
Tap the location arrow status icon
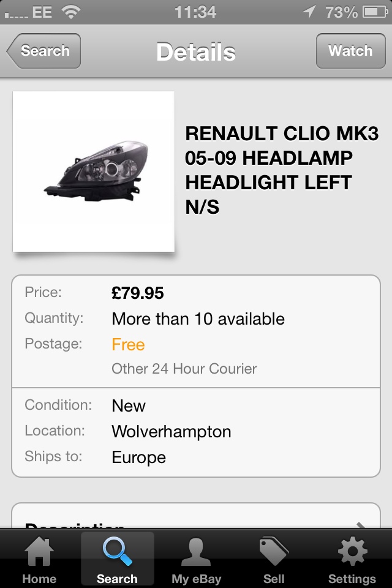[309, 12]
